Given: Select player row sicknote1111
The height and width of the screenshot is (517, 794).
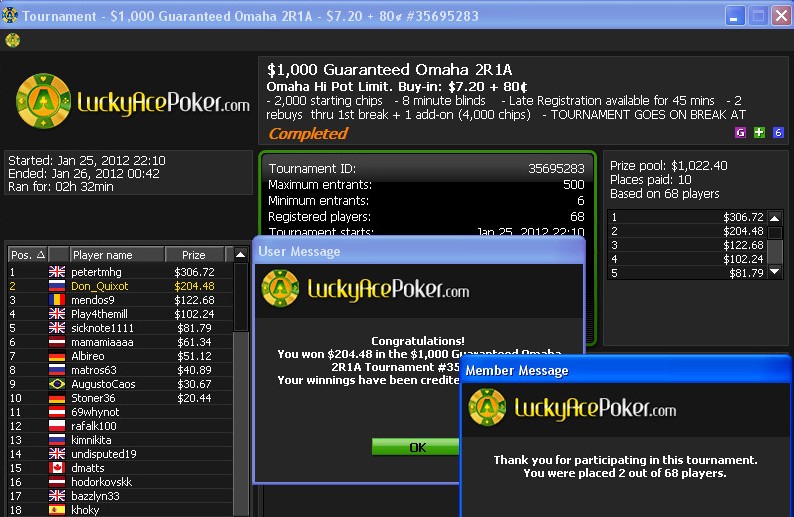Looking at the screenshot, I should (120, 328).
